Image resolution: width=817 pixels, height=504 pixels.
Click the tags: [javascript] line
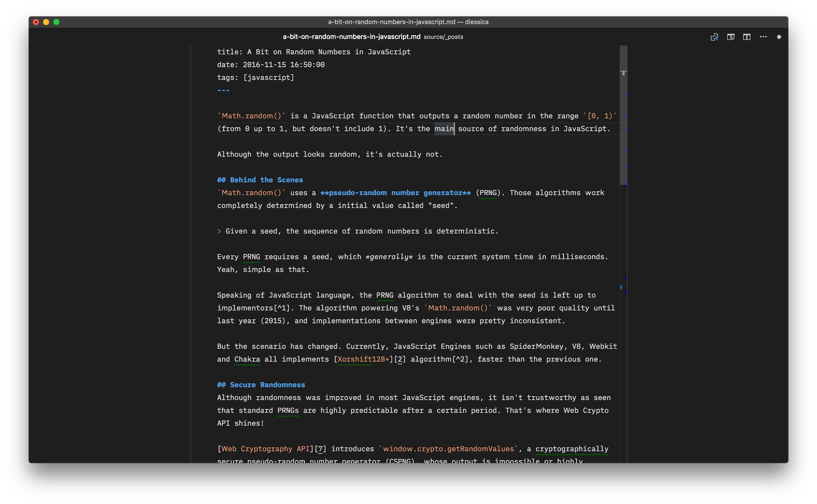[255, 78]
